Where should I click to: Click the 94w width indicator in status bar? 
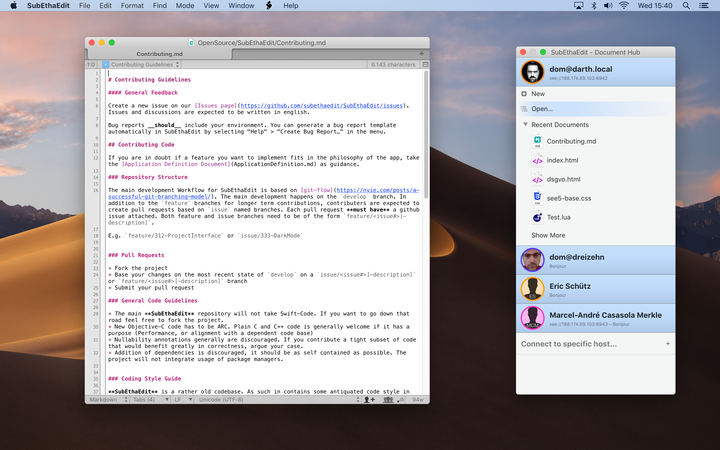(418, 399)
